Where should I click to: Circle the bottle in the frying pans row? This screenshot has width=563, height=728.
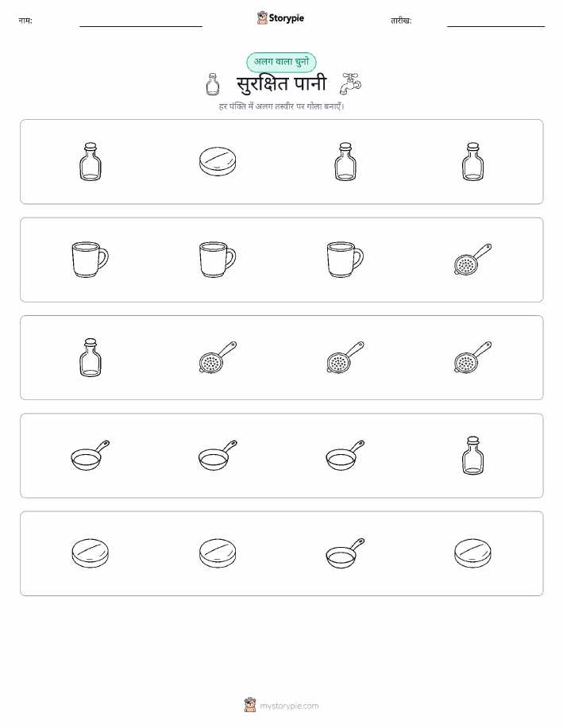click(473, 455)
